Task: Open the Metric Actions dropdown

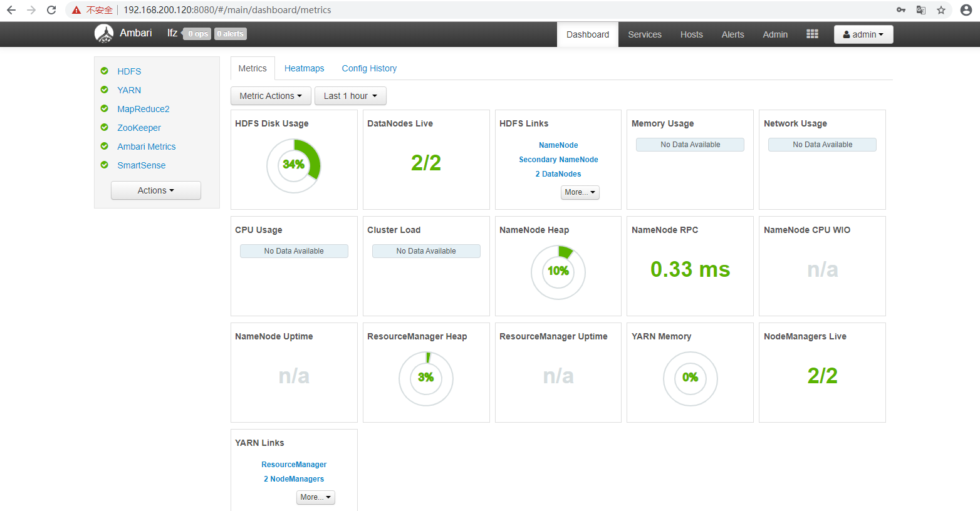Action: [x=271, y=96]
